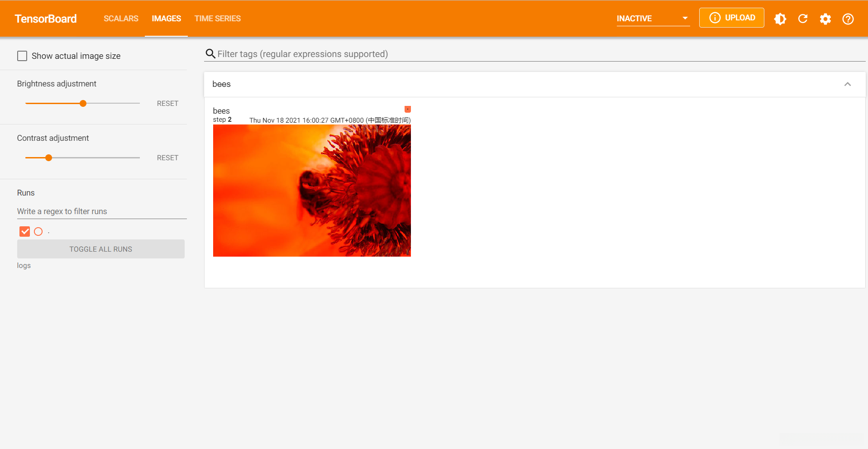Focus the regex runs filter field
Viewport: 868px width, 449px height.
pyautogui.click(x=102, y=211)
